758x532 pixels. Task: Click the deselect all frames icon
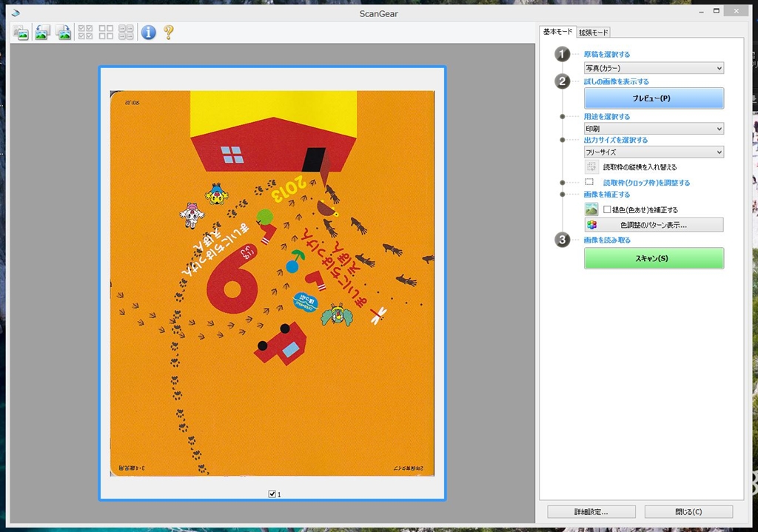106,32
